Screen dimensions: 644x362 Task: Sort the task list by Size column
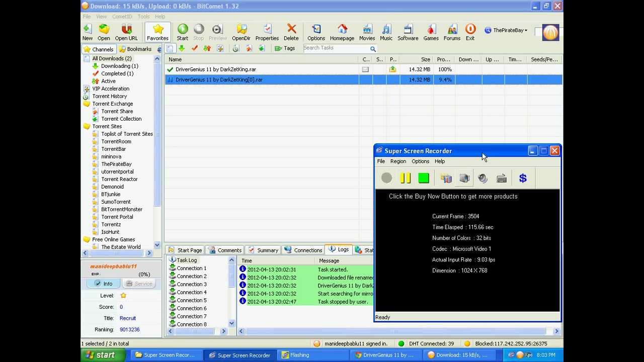417,59
